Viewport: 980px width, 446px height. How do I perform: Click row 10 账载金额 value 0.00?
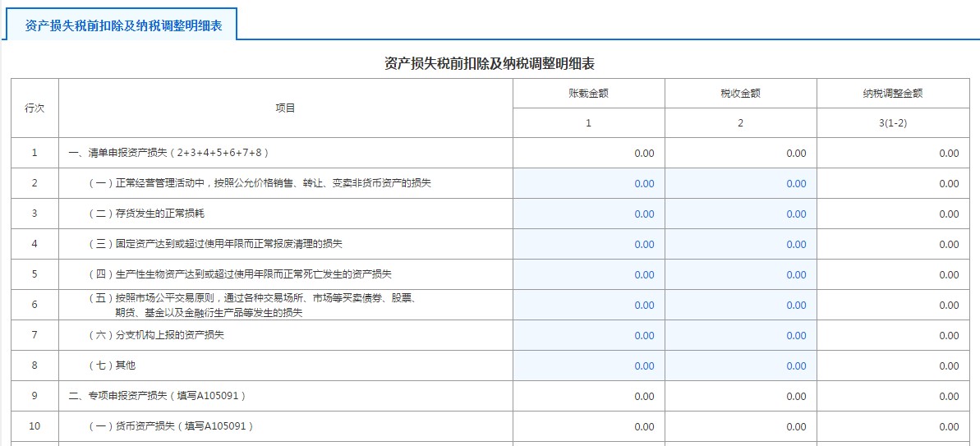[x=644, y=426]
